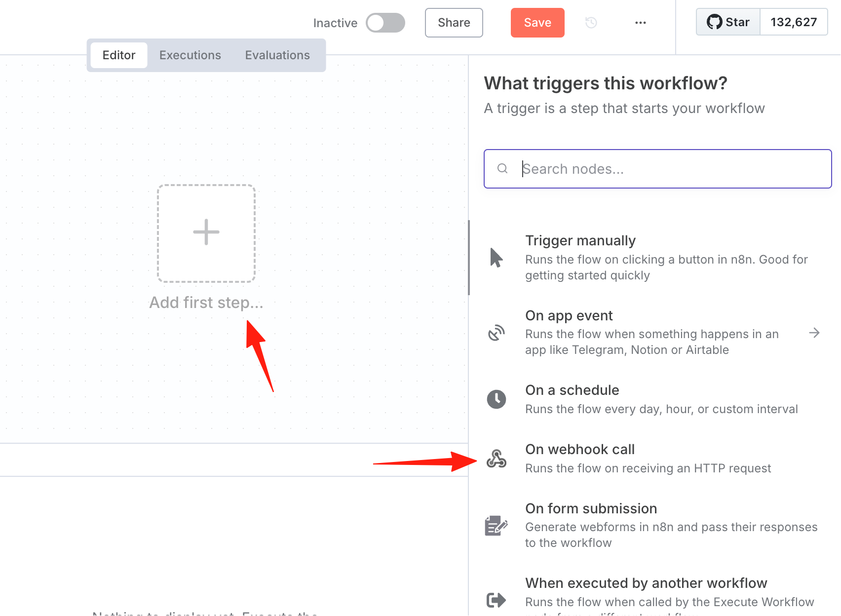Click the GitHub Star icon
841x616 pixels.
pyautogui.click(x=714, y=22)
